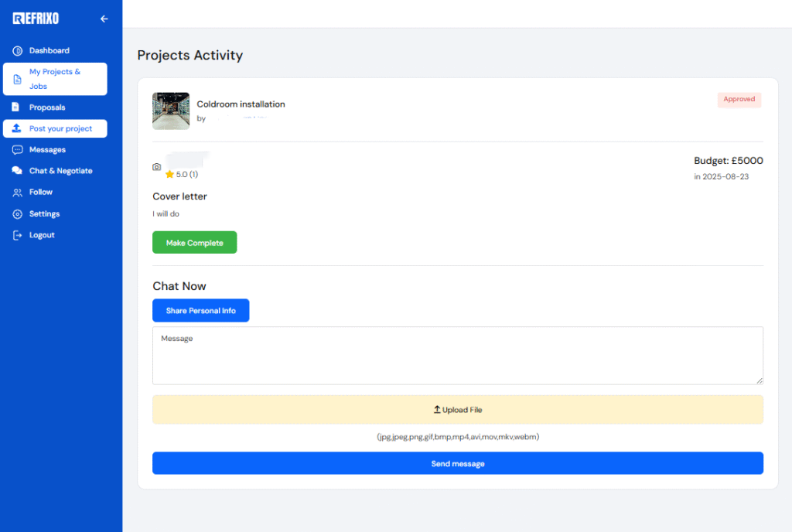Click the camera icon beside the rating

coord(157,167)
